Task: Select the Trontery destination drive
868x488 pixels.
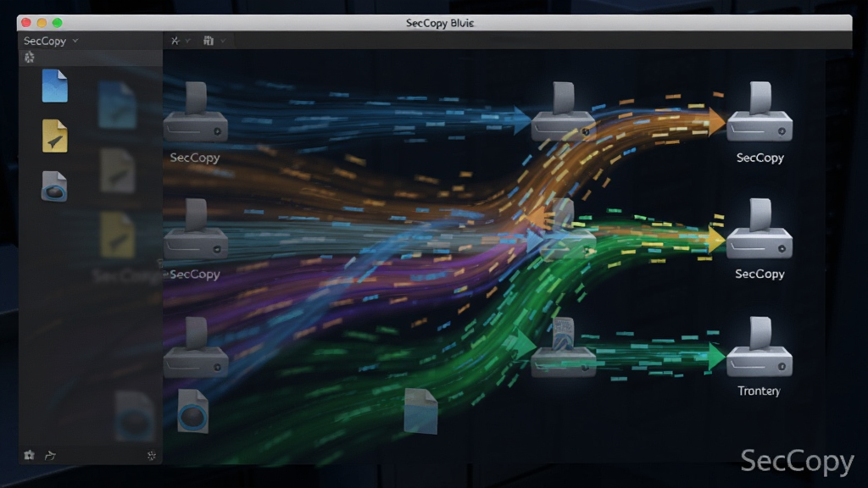Action: pos(759,347)
